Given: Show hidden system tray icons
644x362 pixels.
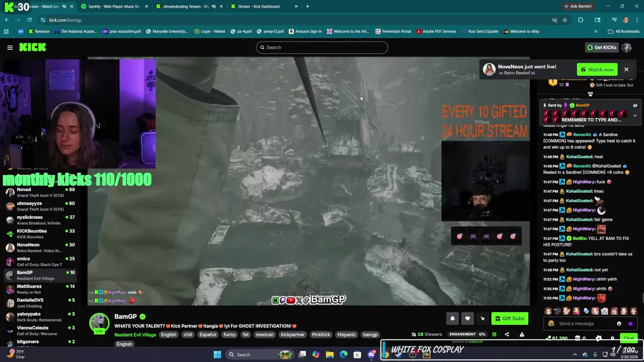Looking at the screenshot, I should click(x=575, y=354).
